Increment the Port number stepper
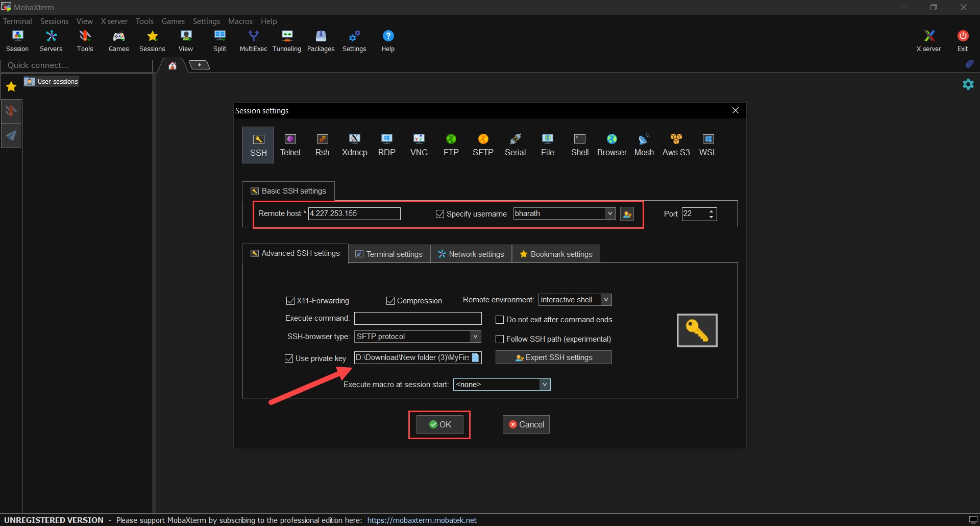 click(712, 211)
